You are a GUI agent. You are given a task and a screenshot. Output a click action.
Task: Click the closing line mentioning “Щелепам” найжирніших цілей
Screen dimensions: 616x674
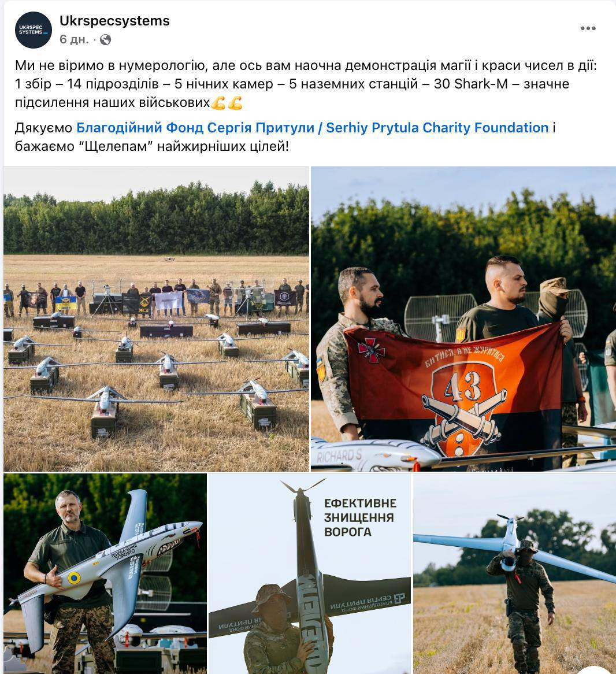(x=152, y=146)
